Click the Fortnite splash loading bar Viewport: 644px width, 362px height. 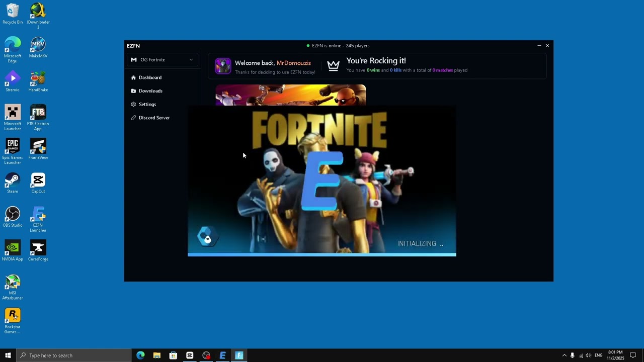coord(322,255)
